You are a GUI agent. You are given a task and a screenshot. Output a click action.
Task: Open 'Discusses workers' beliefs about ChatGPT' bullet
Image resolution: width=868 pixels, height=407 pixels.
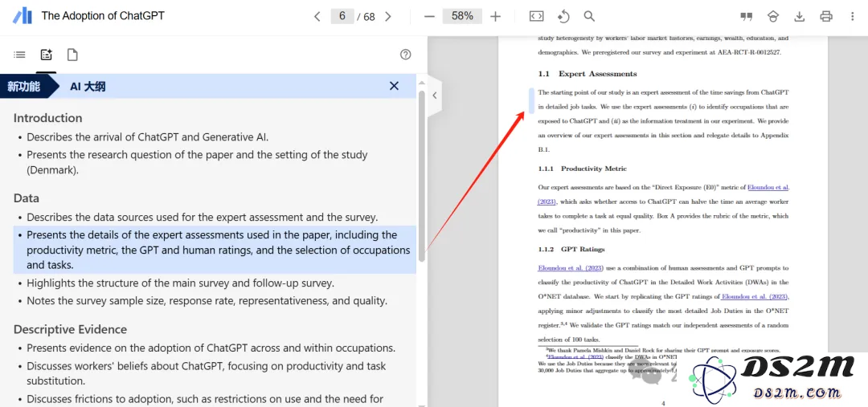pos(206,373)
